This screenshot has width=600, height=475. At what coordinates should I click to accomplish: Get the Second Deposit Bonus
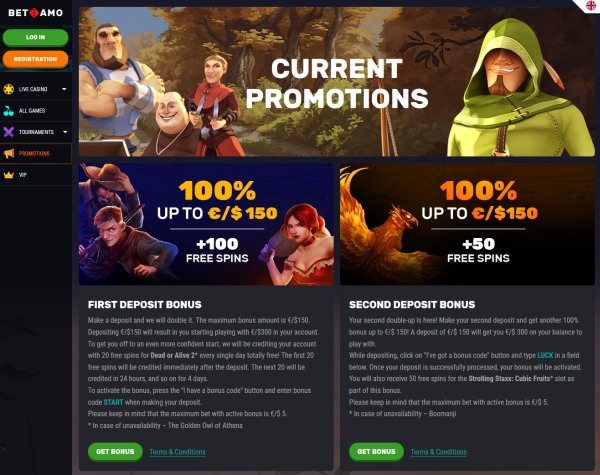[376, 452]
